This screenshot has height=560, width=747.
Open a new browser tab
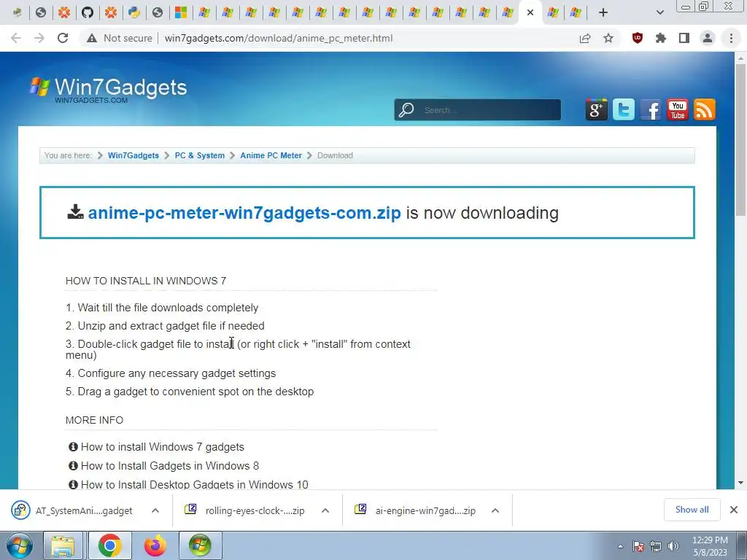603,13
